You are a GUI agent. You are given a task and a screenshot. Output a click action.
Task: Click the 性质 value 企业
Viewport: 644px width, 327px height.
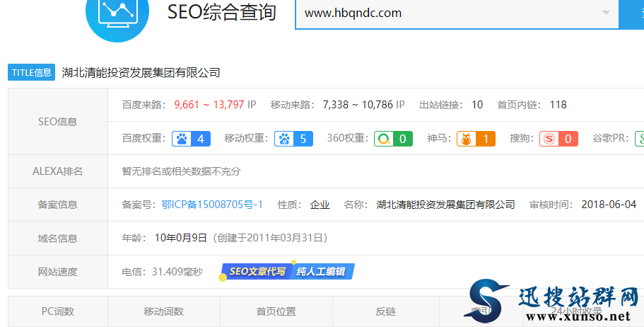point(320,205)
